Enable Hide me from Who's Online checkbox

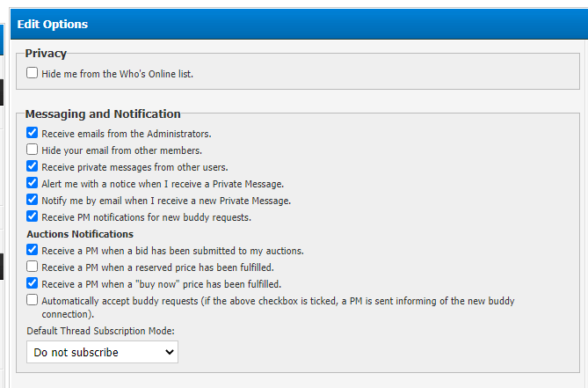[33, 74]
